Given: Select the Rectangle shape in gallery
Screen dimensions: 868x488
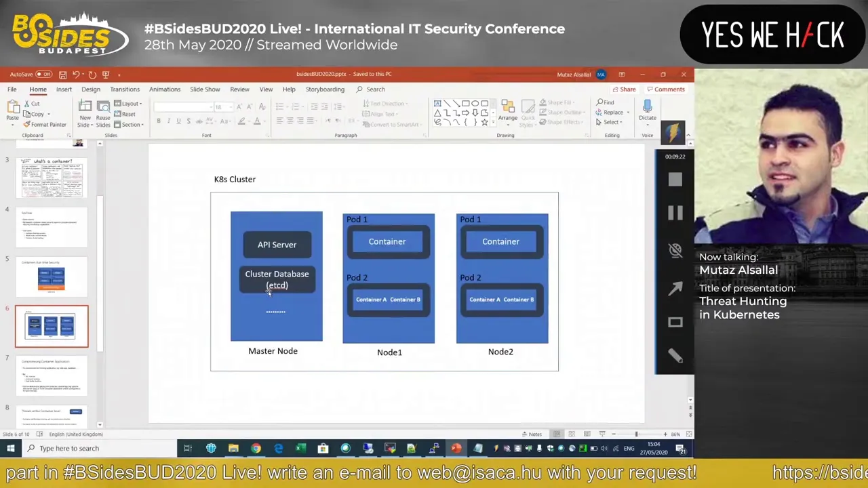Looking at the screenshot, I should tap(466, 104).
